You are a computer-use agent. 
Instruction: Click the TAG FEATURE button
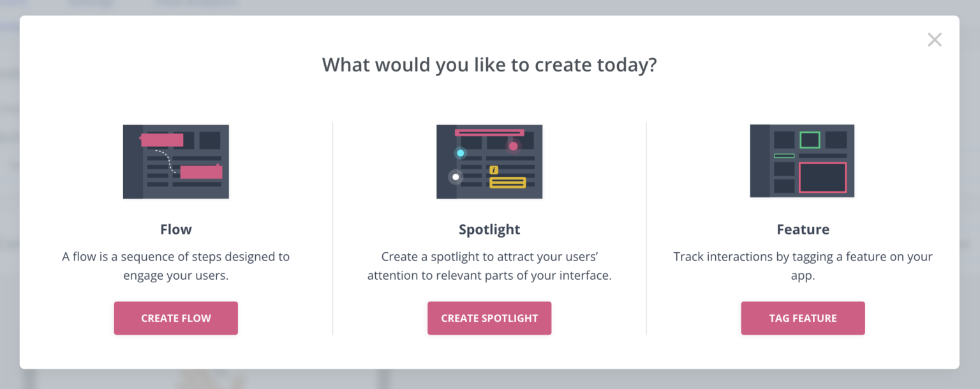point(803,317)
